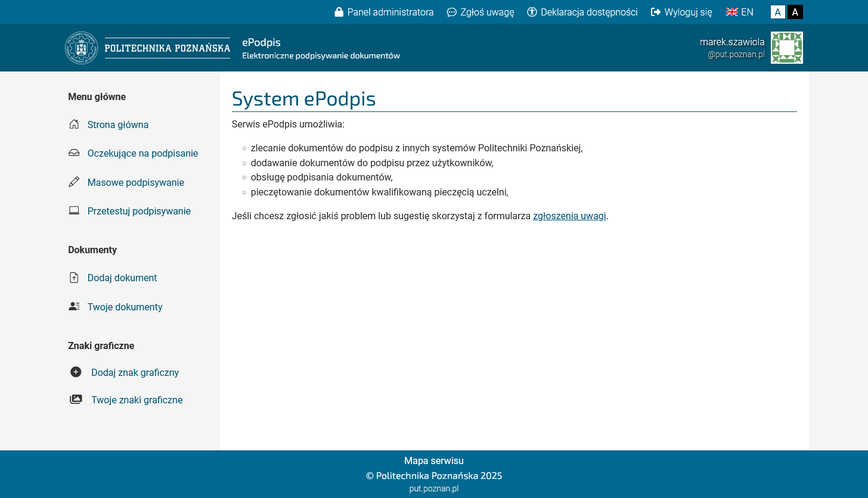Click the plus circle icon for Dodaj znak graficzny
The height and width of the screenshot is (498, 868).
coord(76,372)
